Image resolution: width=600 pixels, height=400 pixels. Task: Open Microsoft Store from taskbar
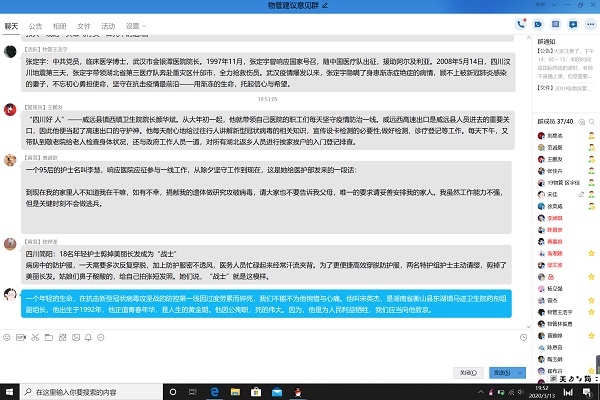tap(256, 392)
